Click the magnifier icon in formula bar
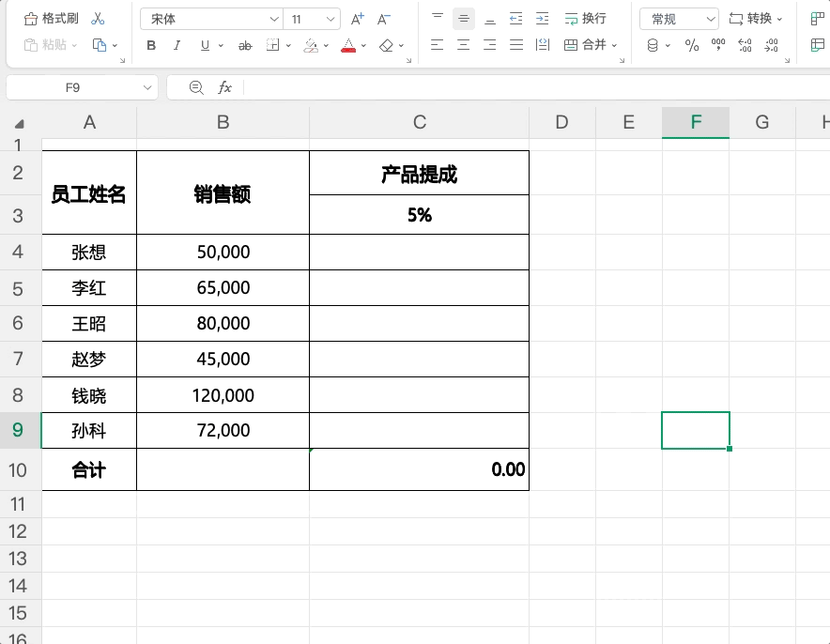The height and width of the screenshot is (644, 830). 196,87
